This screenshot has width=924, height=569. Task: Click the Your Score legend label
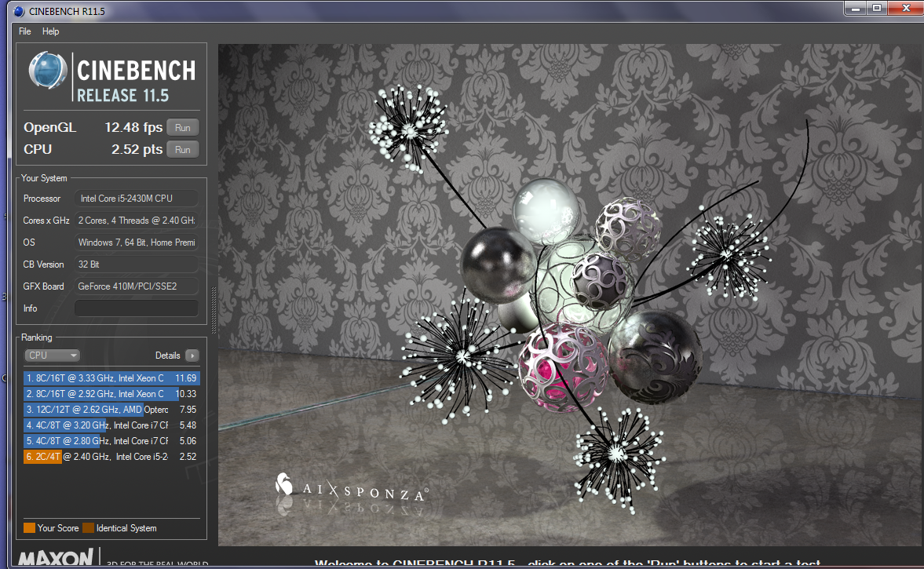coord(58,527)
